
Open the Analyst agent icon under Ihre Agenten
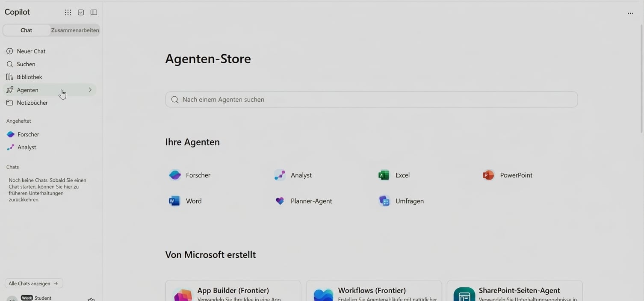pos(280,175)
